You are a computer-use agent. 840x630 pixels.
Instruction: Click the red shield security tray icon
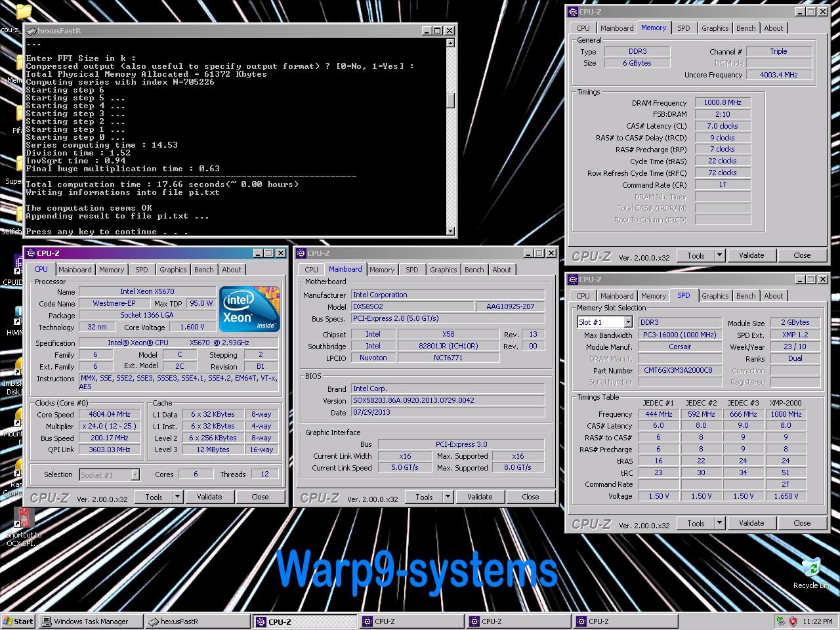click(793, 621)
